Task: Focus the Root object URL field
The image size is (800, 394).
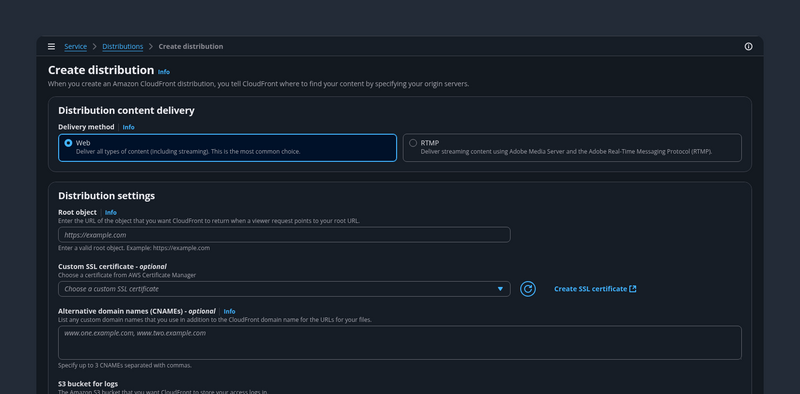Action: click(284, 235)
